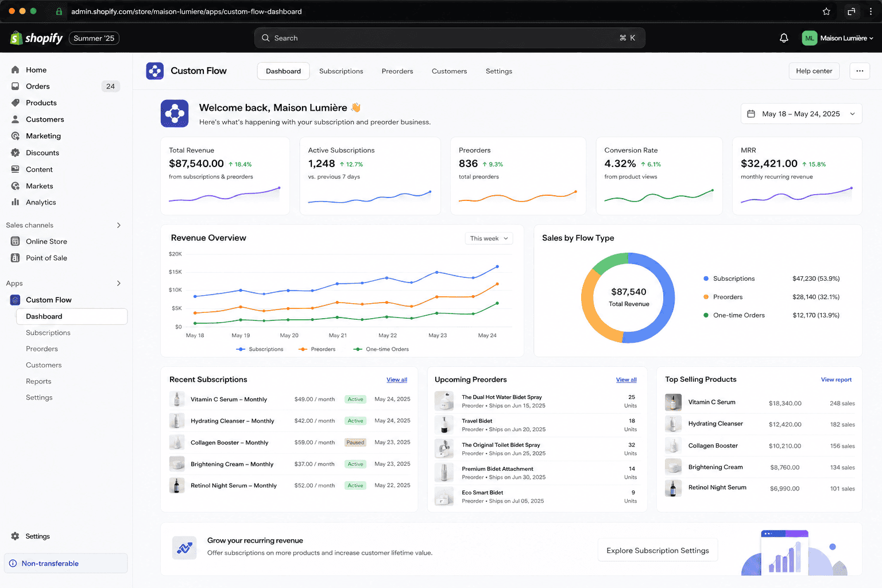Click the Customers person icon in sidebar
The image size is (882, 588).
[16, 119]
